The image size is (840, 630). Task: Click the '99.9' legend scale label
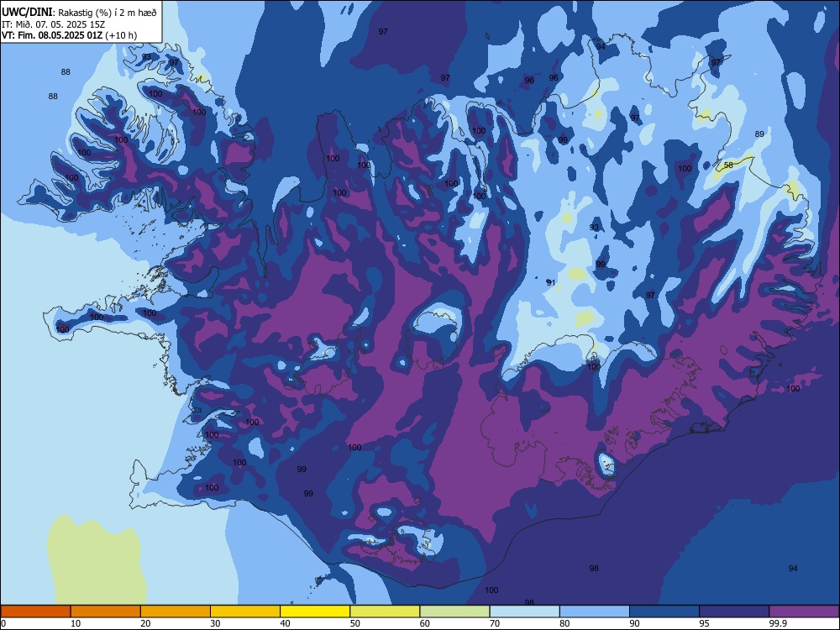click(x=777, y=623)
